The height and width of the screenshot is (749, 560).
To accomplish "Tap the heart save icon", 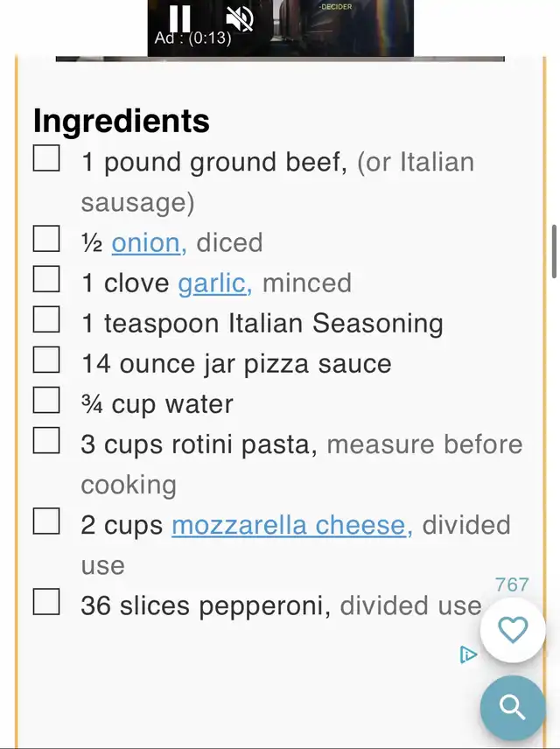I will click(513, 630).
